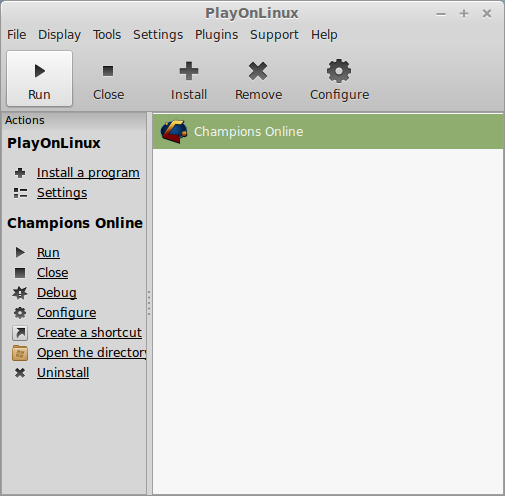
Task: Click 'Open the directory' link
Action: [x=92, y=353]
